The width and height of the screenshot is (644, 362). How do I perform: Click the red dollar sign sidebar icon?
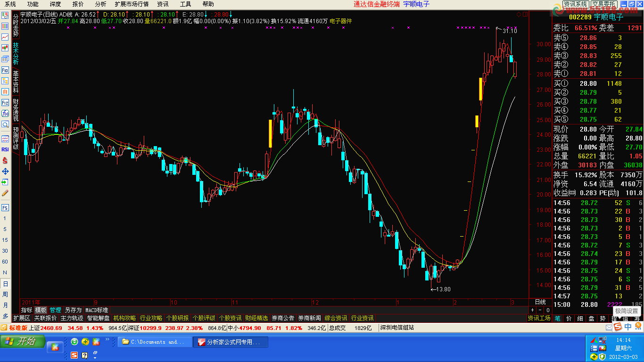click(x=5, y=160)
